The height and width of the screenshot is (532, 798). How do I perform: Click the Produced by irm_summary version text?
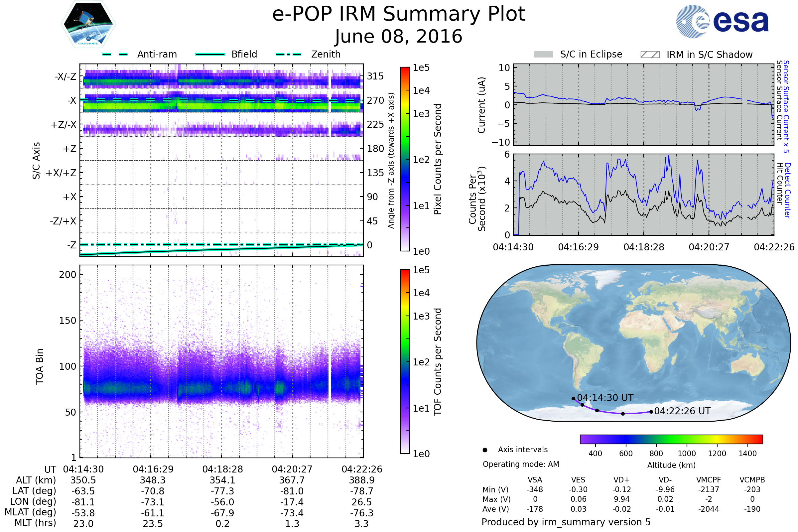coord(566,522)
